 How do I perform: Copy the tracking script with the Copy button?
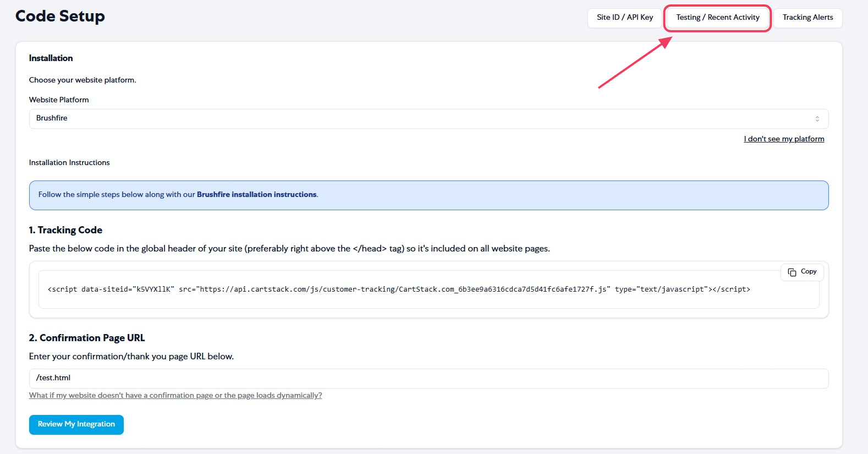pyautogui.click(x=802, y=272)
